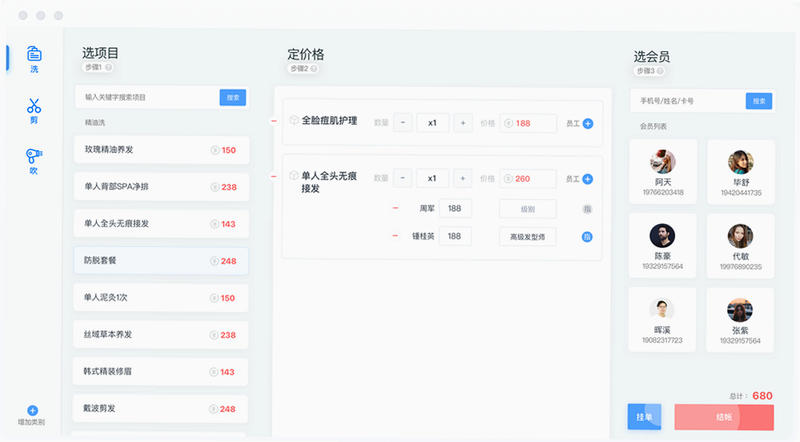Image resolution: width=800 pixels, height=442 pixels.
Task: Remove the 单人全头无痕接发 item with minus icon
Action: click(x=273, y=177)
